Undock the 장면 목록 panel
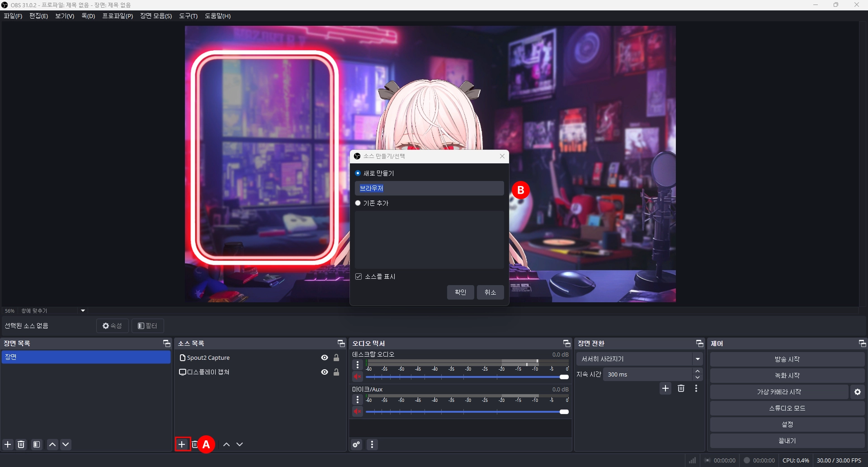The width and height of the screenshot is (868, 467). click(x=166, y=343)
